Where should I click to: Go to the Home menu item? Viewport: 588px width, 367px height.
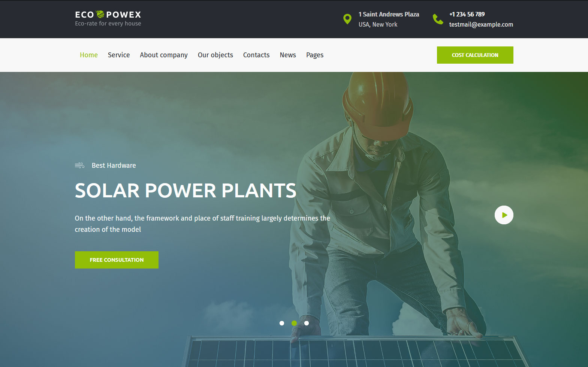pyautogui.click(x=89, y=55)
